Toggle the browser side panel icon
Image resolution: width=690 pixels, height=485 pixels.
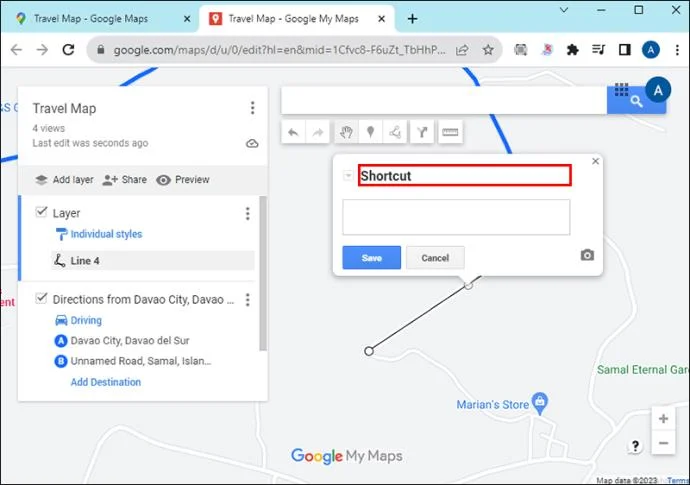pyautogui.click(x=624, y=50)
